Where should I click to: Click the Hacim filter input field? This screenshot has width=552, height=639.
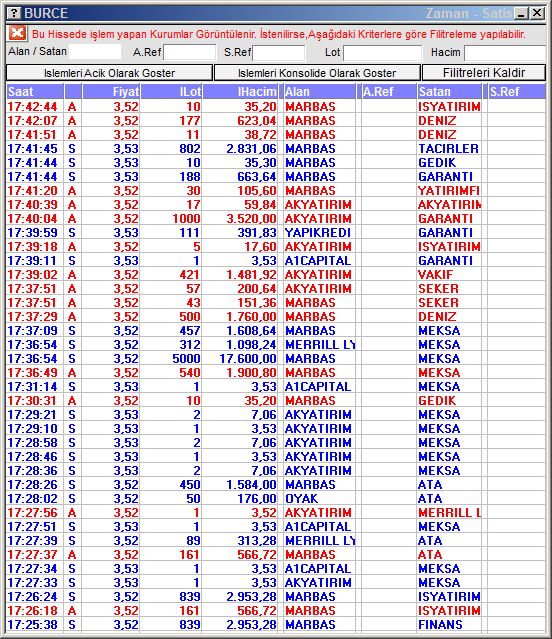coord(504,53)
